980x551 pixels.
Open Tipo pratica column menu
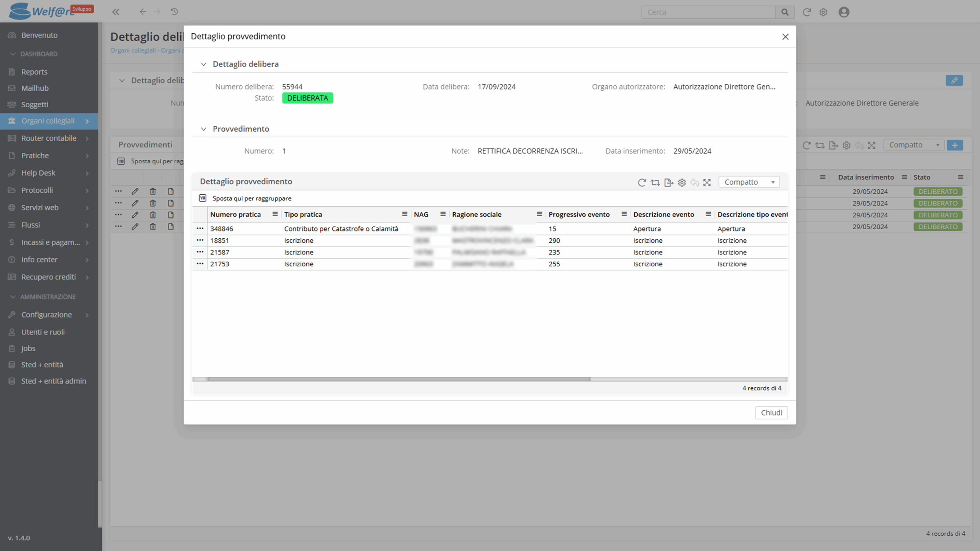coord(404,214)
